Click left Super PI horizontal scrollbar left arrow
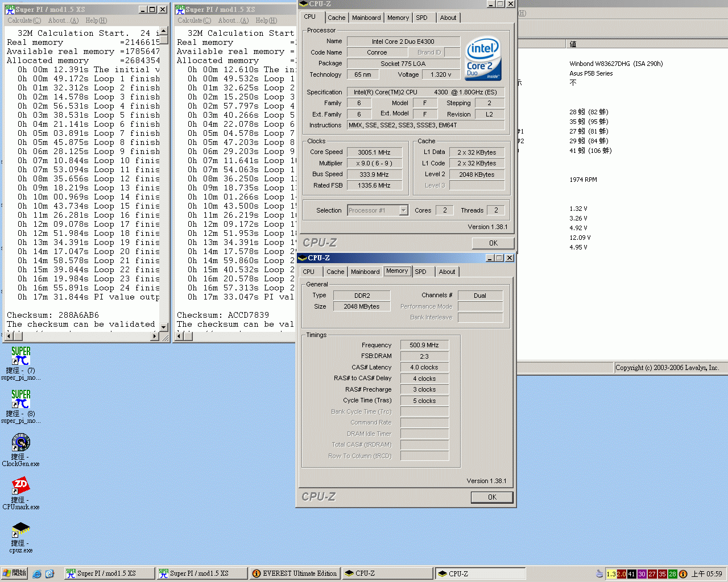 [9, 336]
